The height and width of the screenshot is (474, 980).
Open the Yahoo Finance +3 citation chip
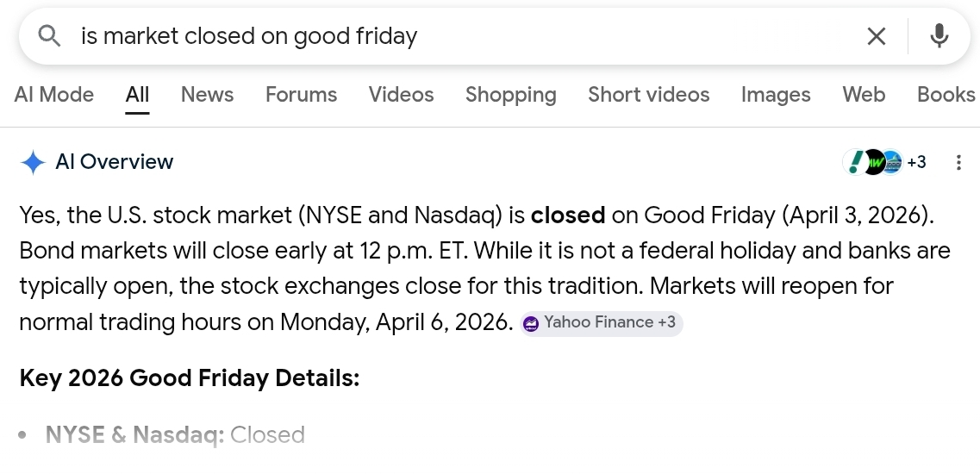pyautogui.click(x=602, y=323)
